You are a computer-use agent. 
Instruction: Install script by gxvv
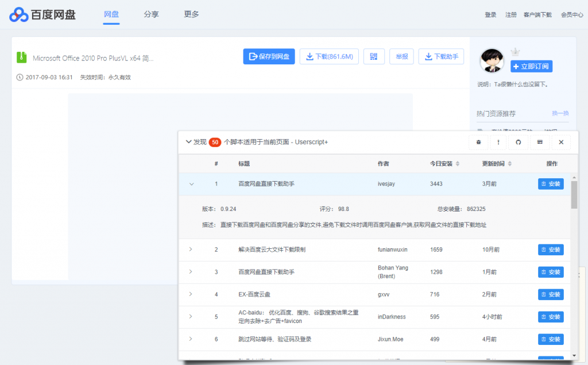[551, 294]
